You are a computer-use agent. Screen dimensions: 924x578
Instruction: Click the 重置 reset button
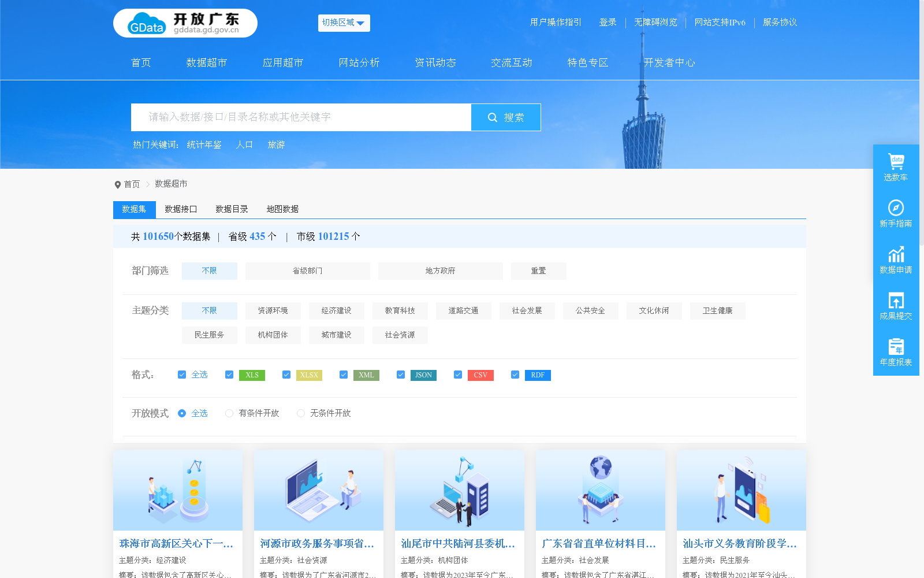(538, 271)
